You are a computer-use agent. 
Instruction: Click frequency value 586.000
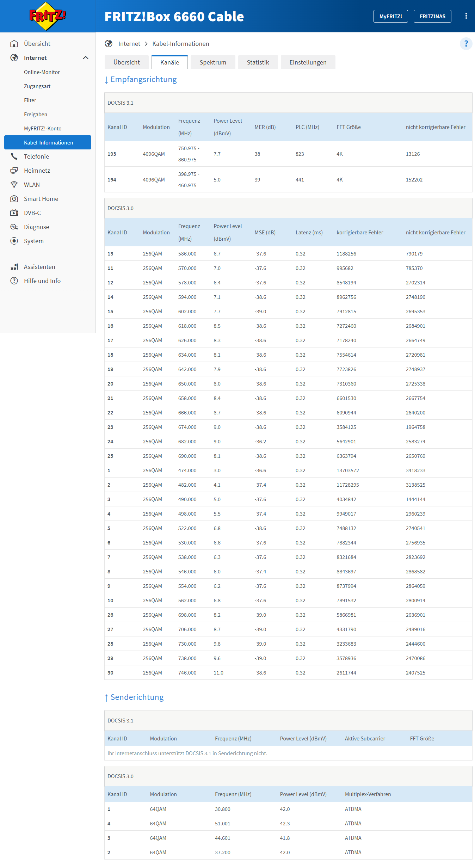[187, 254]
